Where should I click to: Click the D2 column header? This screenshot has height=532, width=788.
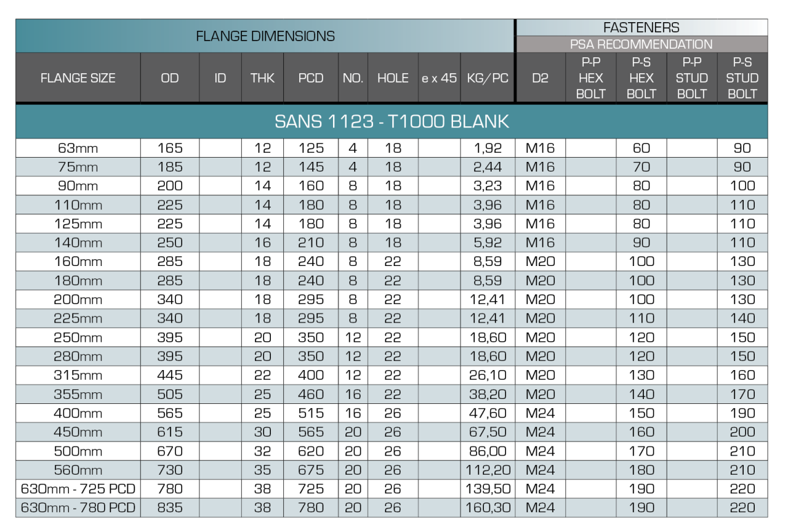click(x=541, y=78)
